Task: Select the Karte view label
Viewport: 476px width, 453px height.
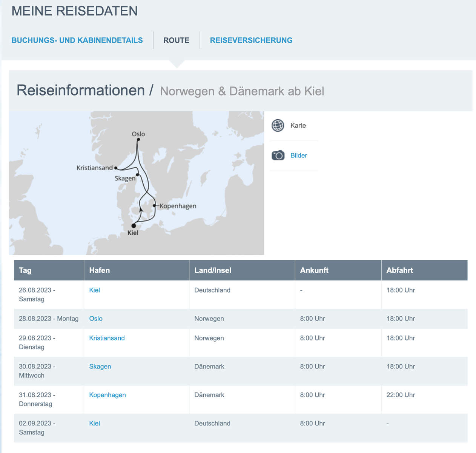Action: (298, 126)
